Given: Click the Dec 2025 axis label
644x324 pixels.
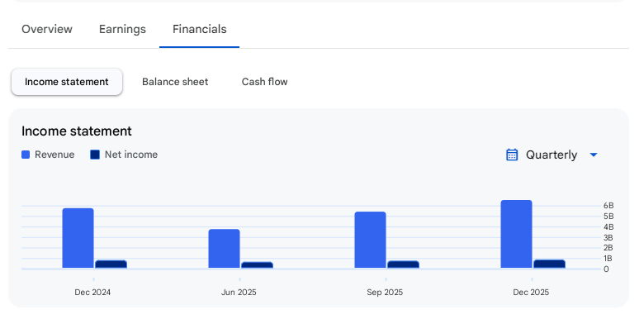Looking at the screenshot, I should [531, 293].
